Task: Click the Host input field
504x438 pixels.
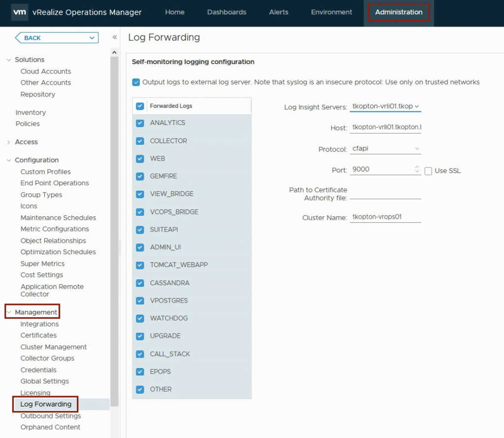Action: tap(385, 128)
